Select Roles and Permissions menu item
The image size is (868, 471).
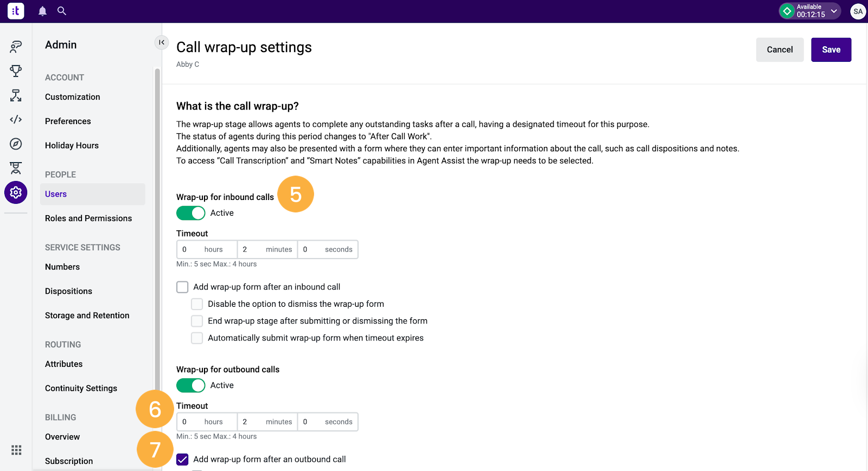88,218
